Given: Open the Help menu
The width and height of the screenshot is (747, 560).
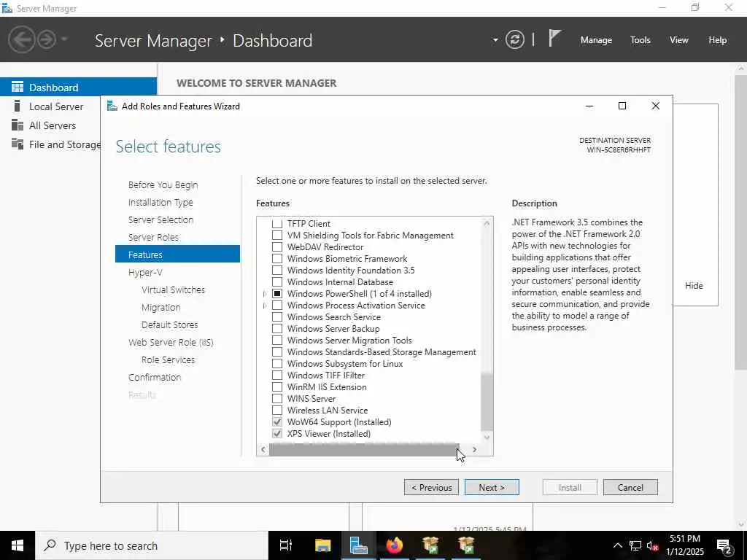Looking at the screenshot, I should coord(718,40).
